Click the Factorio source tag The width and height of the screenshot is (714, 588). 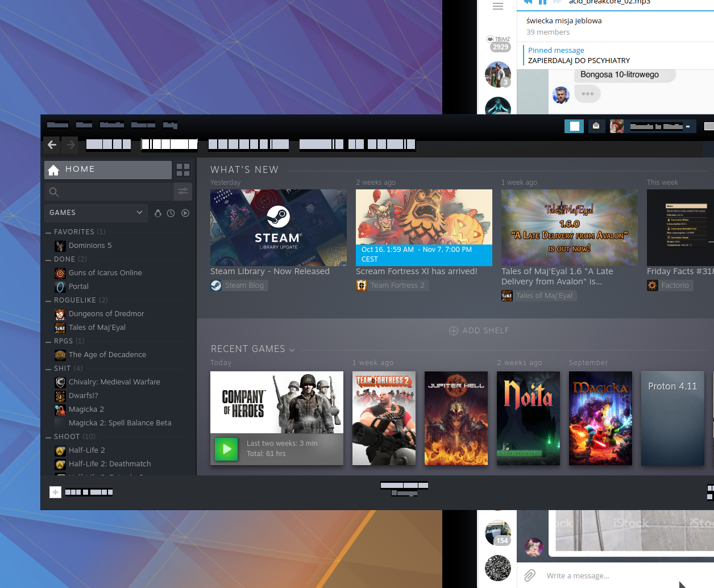click(x=670, y=285)
